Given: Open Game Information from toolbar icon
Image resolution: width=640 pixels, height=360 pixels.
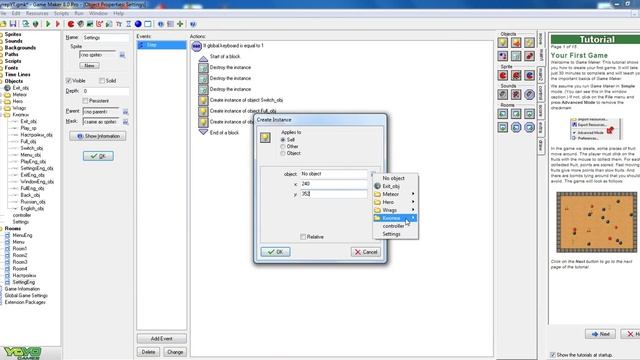Looking at the screenshot, I should coord(161,24).
